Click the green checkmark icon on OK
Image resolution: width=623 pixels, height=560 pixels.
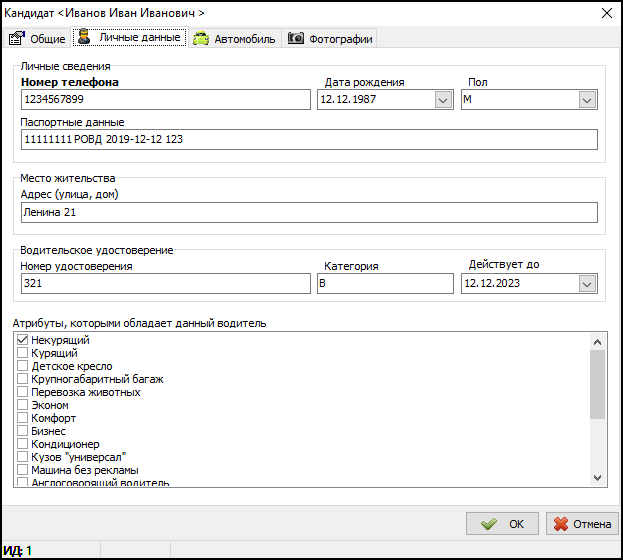489,523
